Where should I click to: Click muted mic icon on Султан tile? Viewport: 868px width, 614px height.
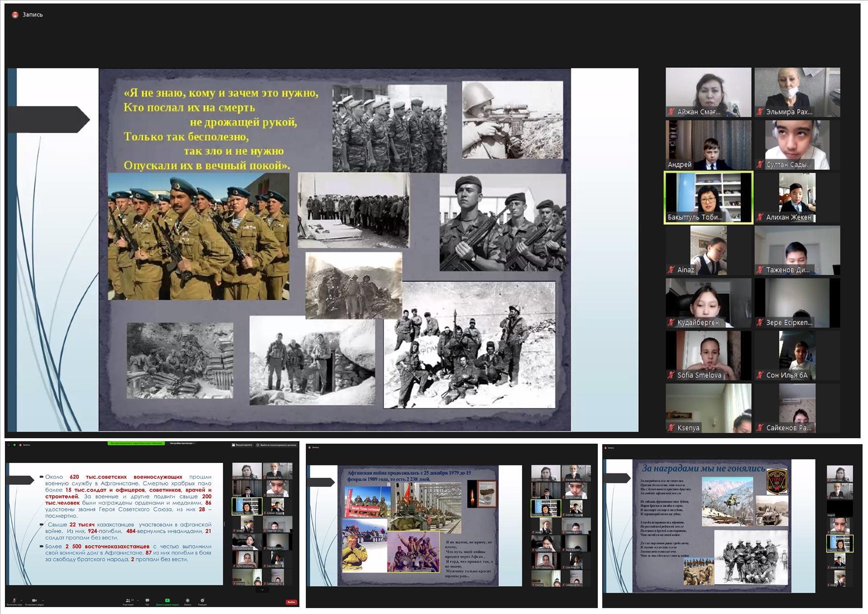(x=761, y=164)
